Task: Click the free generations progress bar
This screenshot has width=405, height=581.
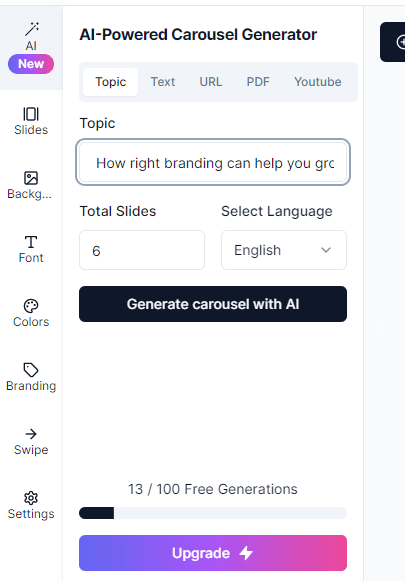Action: (213, 513)
